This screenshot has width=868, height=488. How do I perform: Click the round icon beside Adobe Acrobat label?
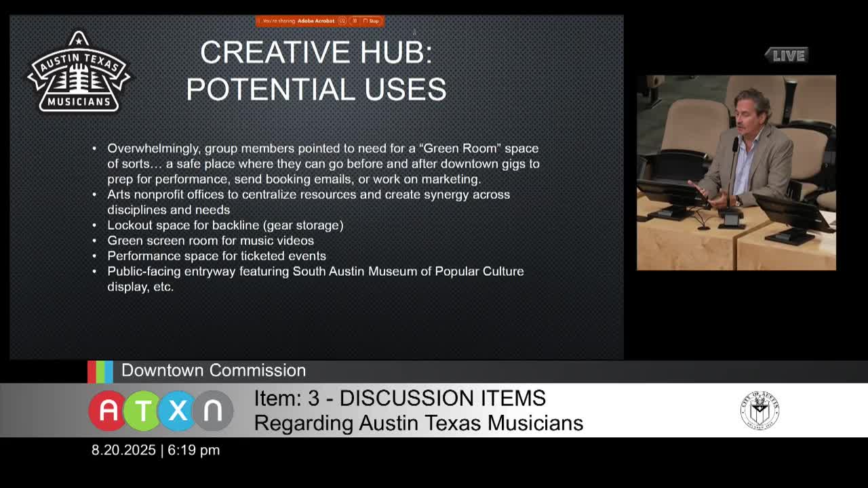point(342,21)
